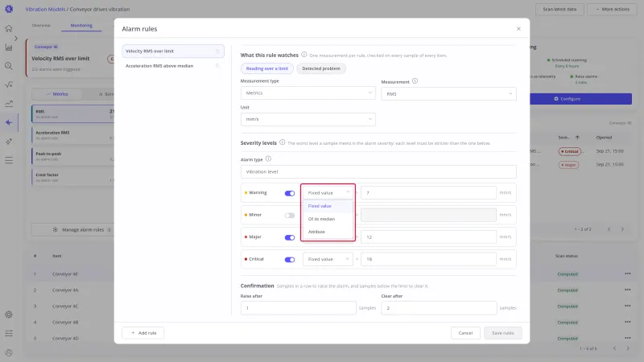Open the trend line chart sidebar icon
The image size is (644, 362).
click(9, 104)
